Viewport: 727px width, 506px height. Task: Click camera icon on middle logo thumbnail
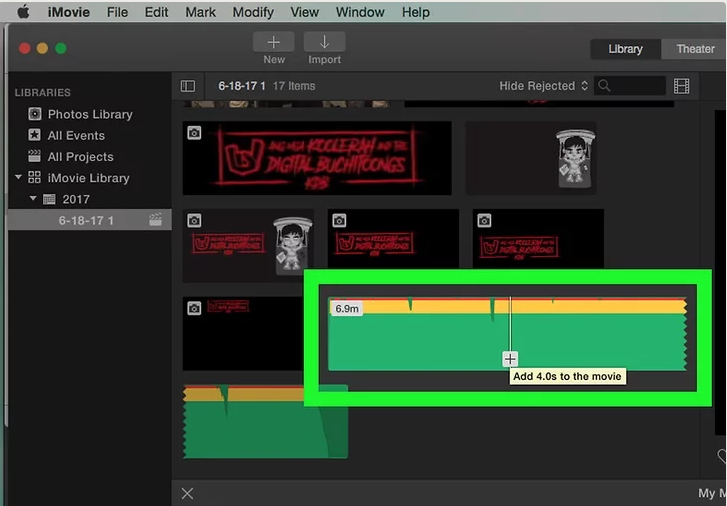[x=339, y=220]
